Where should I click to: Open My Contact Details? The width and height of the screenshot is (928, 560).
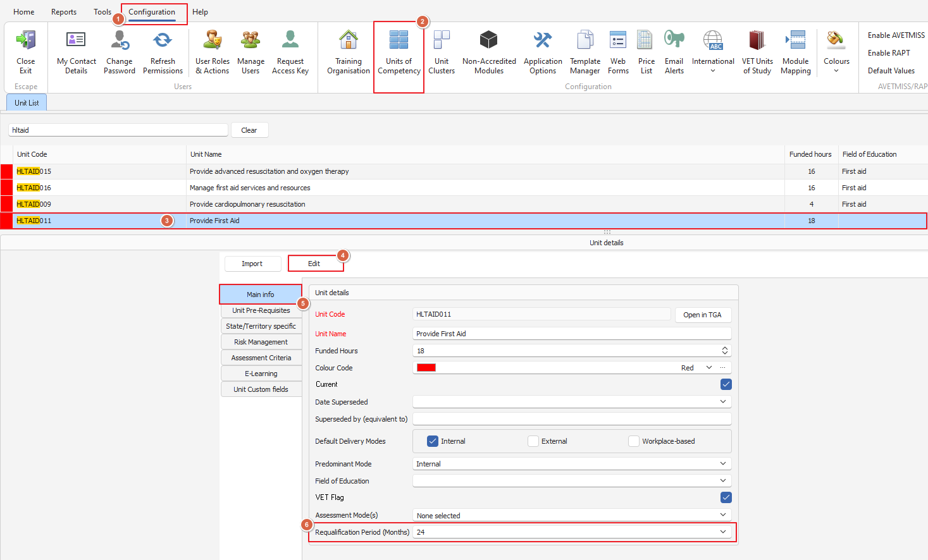[x=76, y=52]
